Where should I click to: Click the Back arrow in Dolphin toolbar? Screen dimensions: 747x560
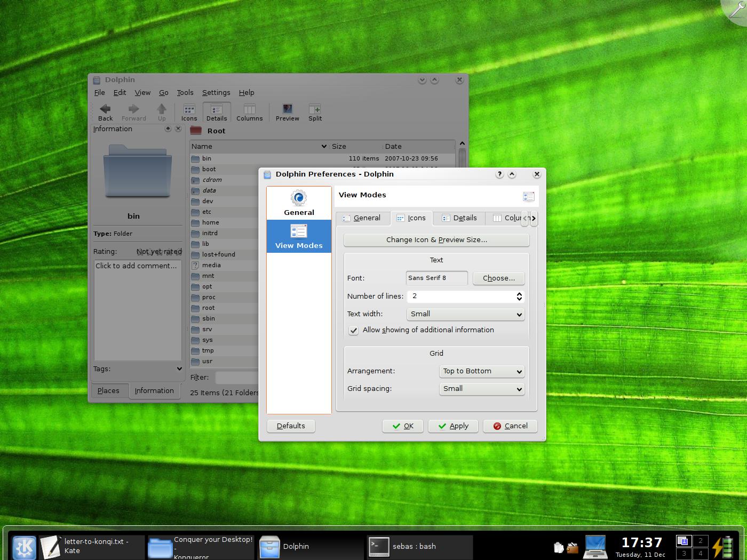[105, 113]
